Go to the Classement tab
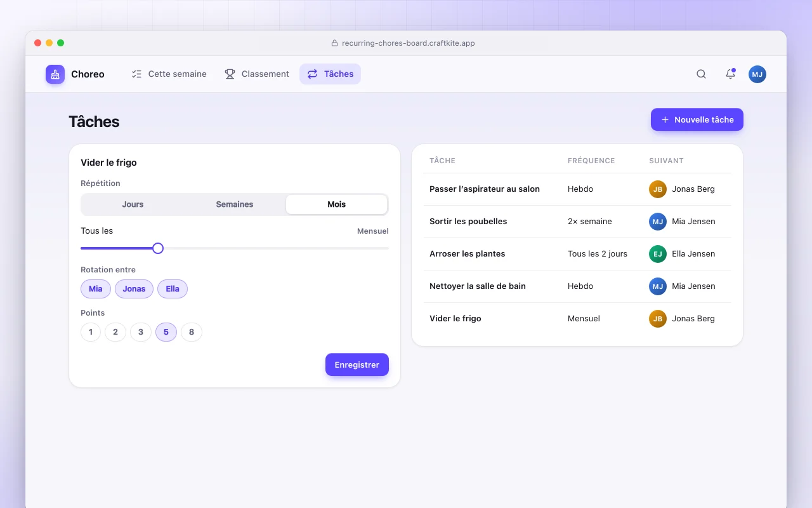812x508 pixels. click(x=256, y=74)
